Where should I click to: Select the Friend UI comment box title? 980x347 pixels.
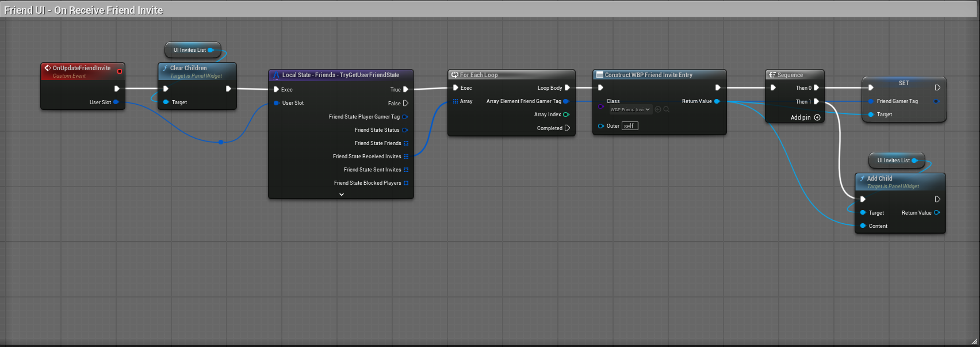pyautogui.click(x=84, y=10)
